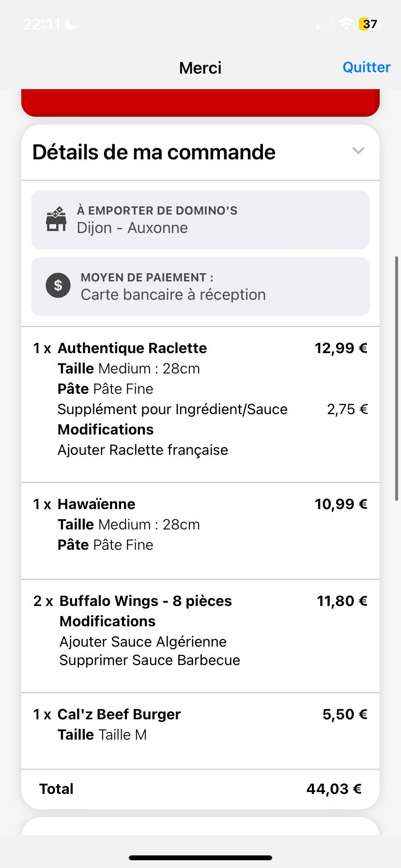Tap the battery level indicator
Image resolution: width=401 pixels, height=868 pixels.
click(x=370, y=24)
